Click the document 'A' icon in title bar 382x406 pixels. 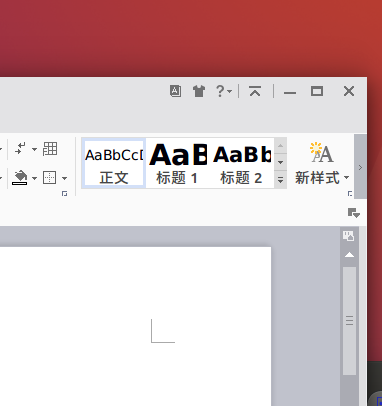click(176, 91)
